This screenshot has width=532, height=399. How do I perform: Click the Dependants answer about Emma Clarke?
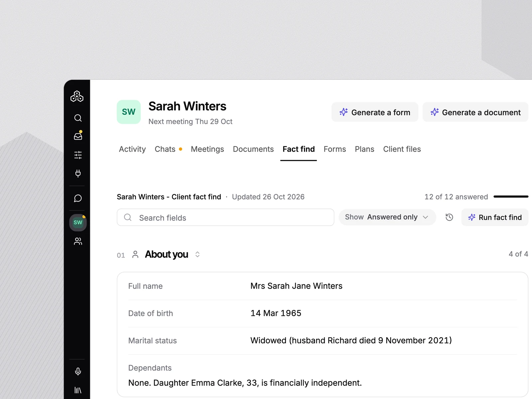click(x=245, y=383)
